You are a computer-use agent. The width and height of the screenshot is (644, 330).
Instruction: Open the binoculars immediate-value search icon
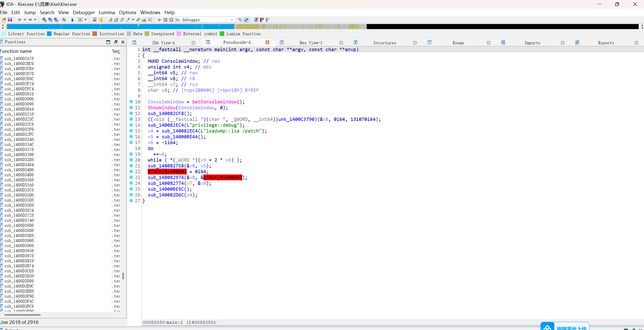(x=44, y=20)
